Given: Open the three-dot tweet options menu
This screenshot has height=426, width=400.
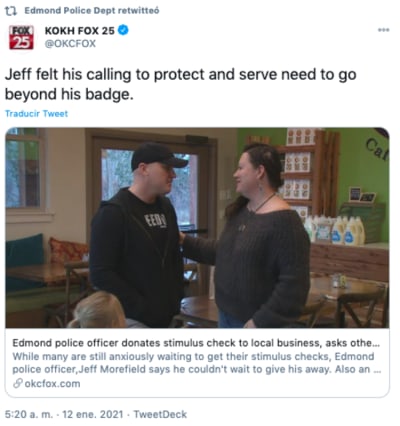Looking at the screenshot, I should (x=383, y=30).
